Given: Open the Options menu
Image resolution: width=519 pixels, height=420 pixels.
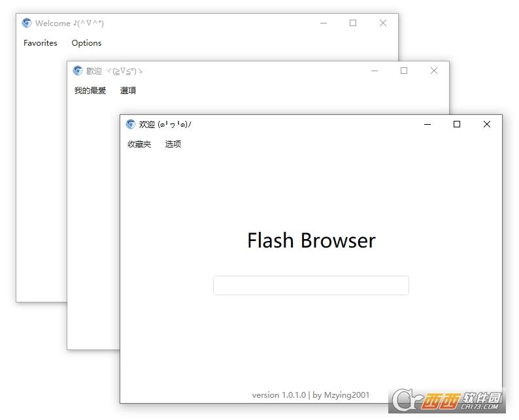Looking at the screenshot, I should pyautogui.click(x=86, y=43).
